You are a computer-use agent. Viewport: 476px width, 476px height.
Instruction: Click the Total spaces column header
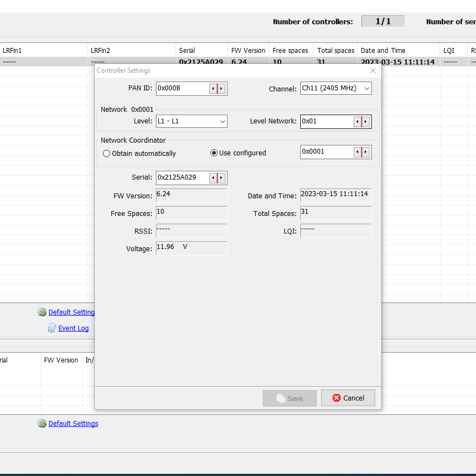click(336, 50)
